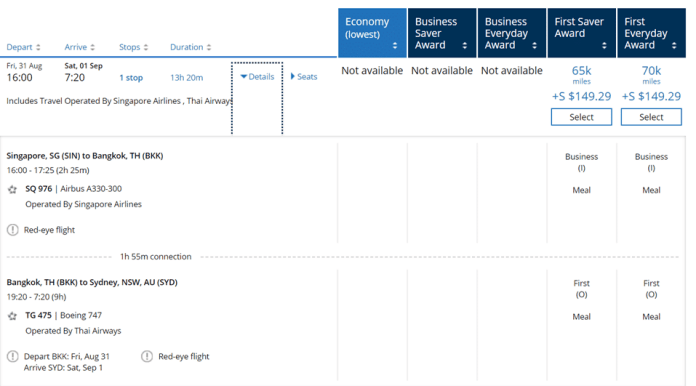Click Star Alliance icon beside TG 475

(x=12, y=316)
